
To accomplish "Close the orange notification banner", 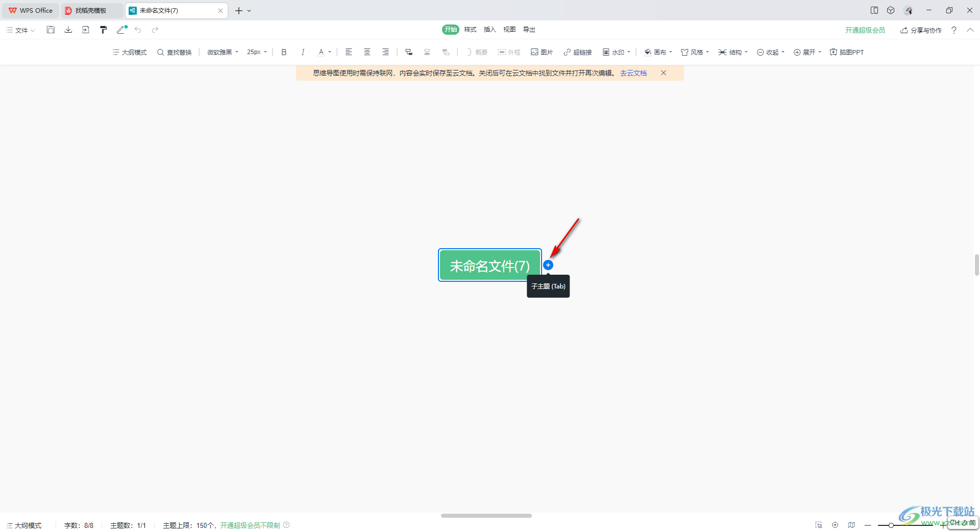I will tap(664, 73).
